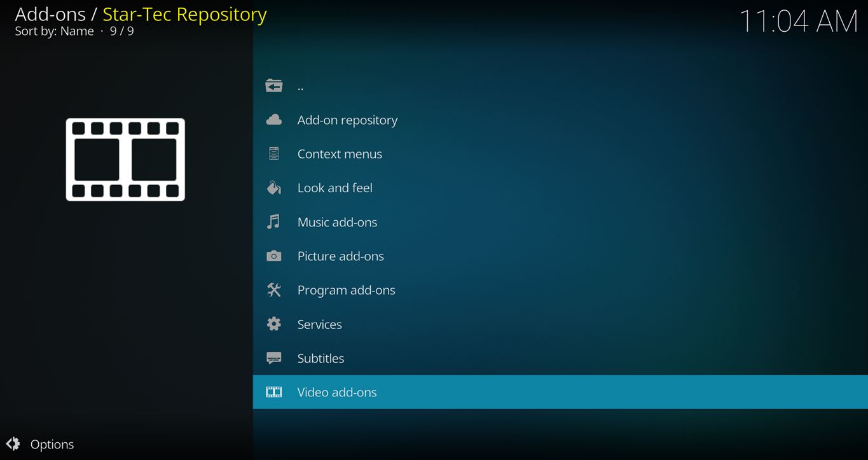868x460 pixels.
Task: Open the Music add-ons category
Action: click(x=337, y=222)
